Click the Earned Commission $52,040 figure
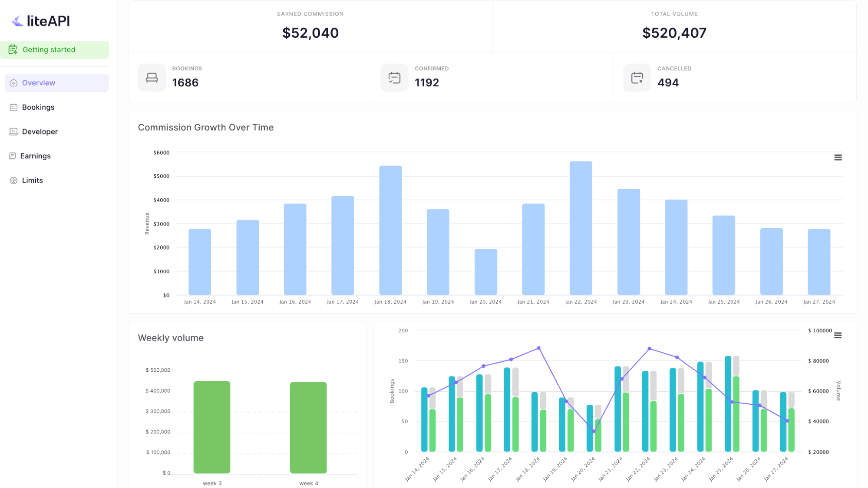 [310, 33]
